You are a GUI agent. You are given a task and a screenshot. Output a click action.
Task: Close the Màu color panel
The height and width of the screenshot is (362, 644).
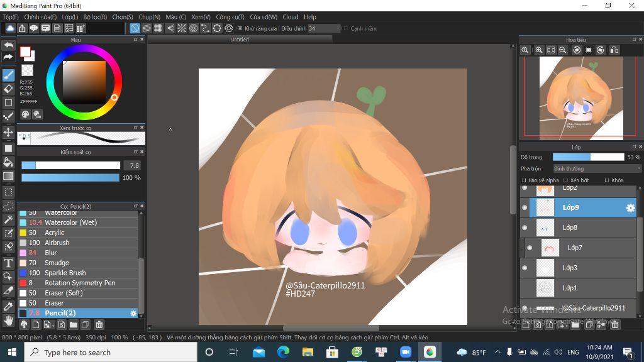pos(142,40)
